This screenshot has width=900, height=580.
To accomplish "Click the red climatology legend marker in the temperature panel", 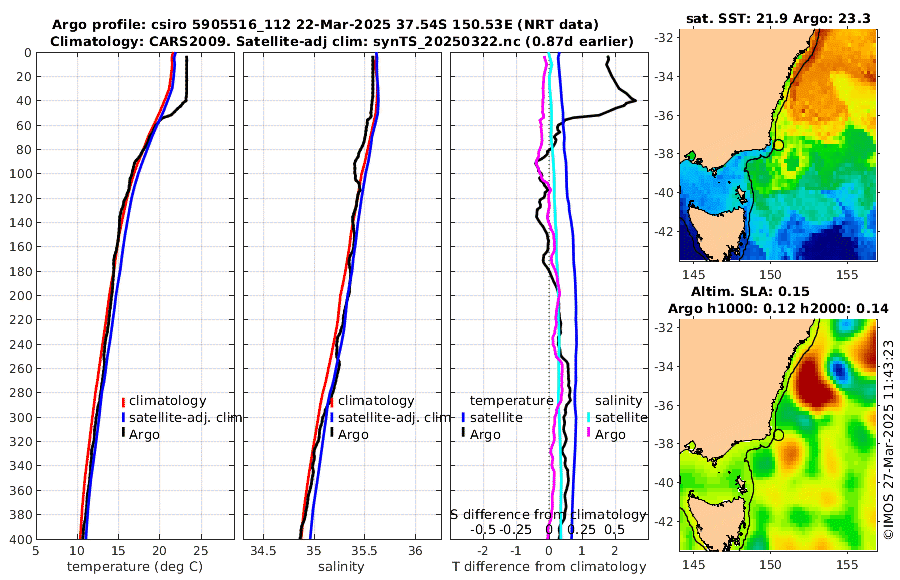I will point(123,401).
